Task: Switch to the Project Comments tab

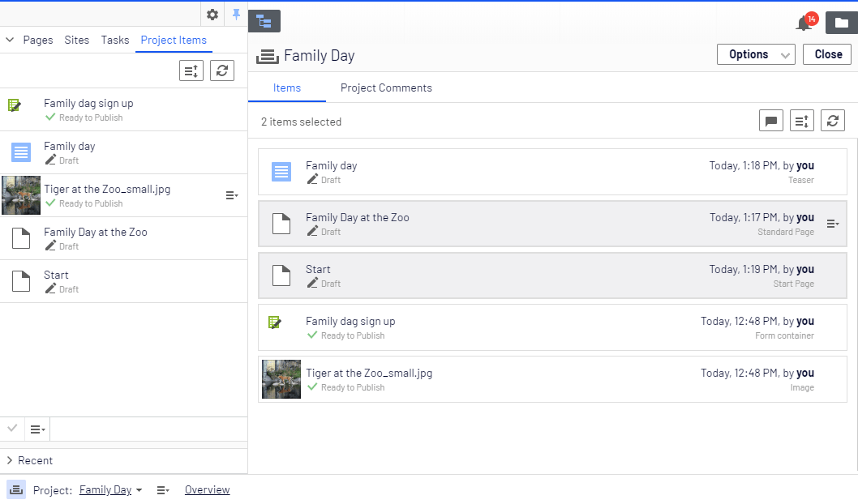Action: pos(386,88)
